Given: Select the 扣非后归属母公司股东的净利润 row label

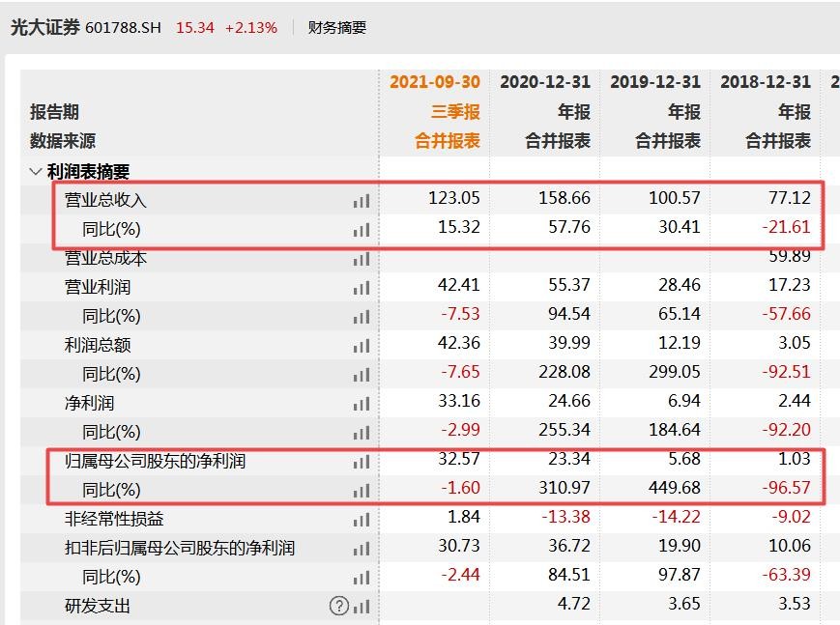Looking at the screenshot, I should pos(180,548).
